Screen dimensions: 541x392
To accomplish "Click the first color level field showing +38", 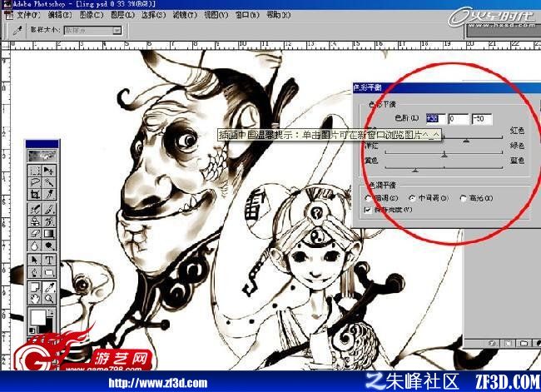I will (x=436, y=119).
